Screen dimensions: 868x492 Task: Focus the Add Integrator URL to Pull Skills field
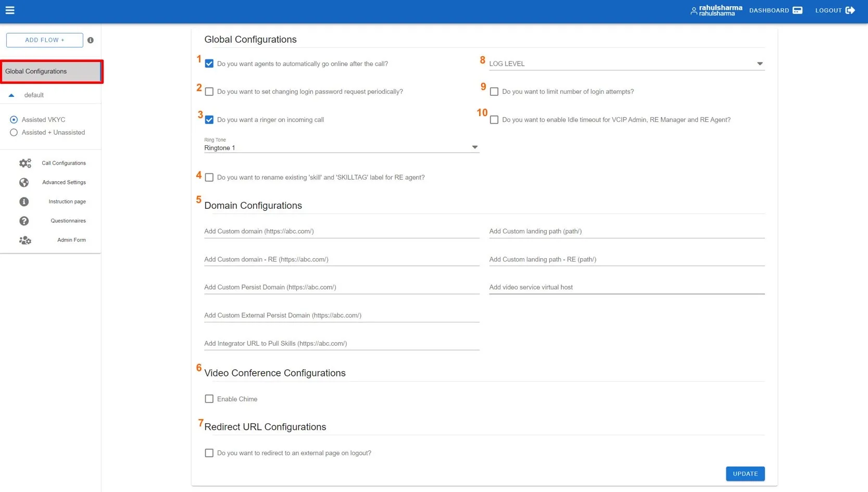pyautogui.click(x=342, y=344)
